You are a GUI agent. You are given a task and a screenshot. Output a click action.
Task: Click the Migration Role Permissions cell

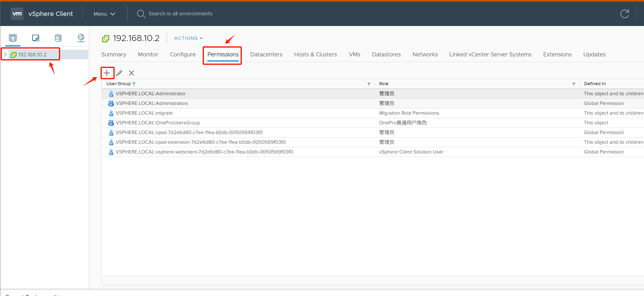tap(409, 113)
